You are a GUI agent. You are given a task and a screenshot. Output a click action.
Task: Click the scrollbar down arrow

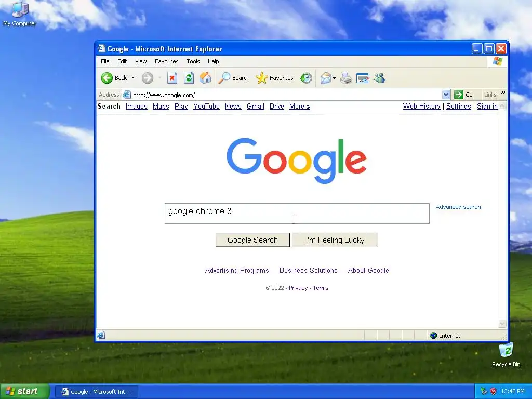(x=502, y=324)
